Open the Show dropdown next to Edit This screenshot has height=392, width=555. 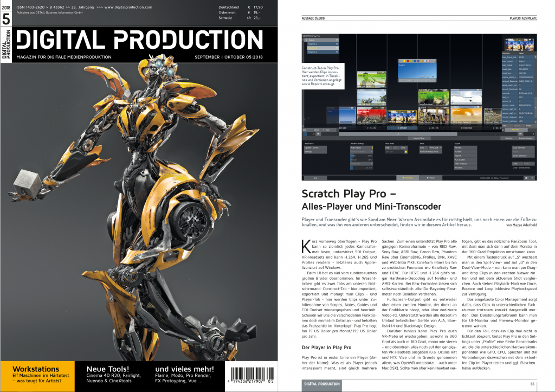pos(319,130)
